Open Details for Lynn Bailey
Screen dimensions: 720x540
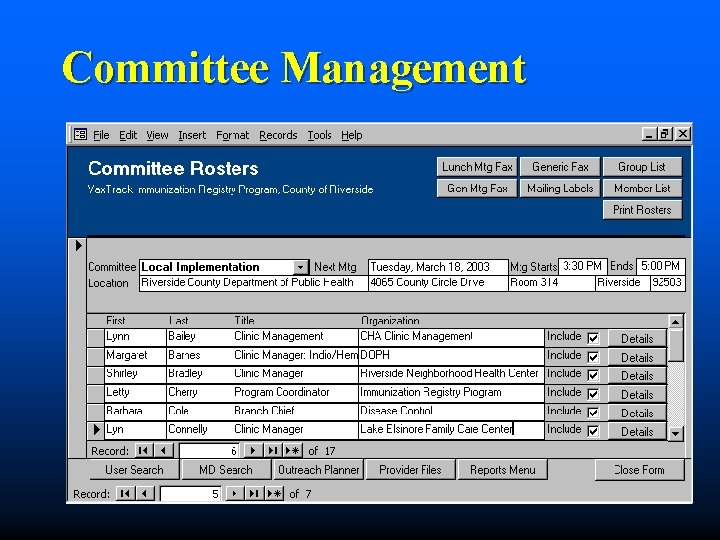tap(637, 338)
